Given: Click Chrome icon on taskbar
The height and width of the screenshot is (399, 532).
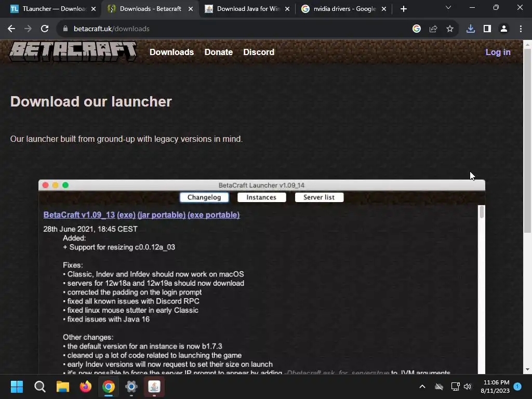Looking at the screenshot, I should click(x=109, y=387).
